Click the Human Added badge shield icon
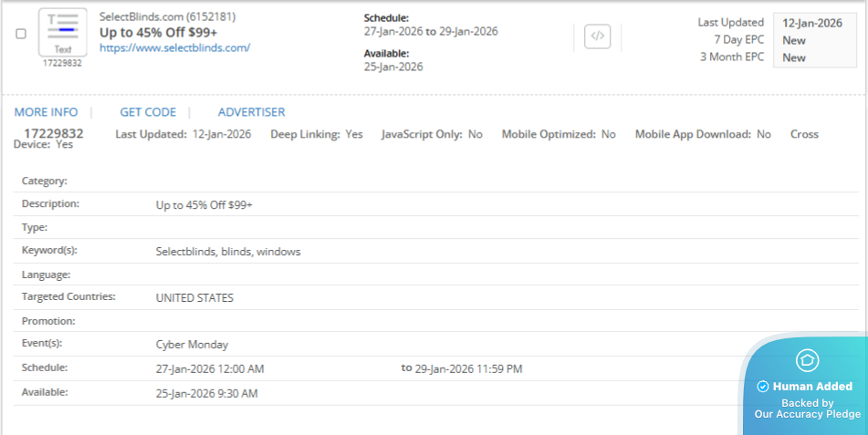This screenshot has width=868, height=435. (x=806, y=360)
